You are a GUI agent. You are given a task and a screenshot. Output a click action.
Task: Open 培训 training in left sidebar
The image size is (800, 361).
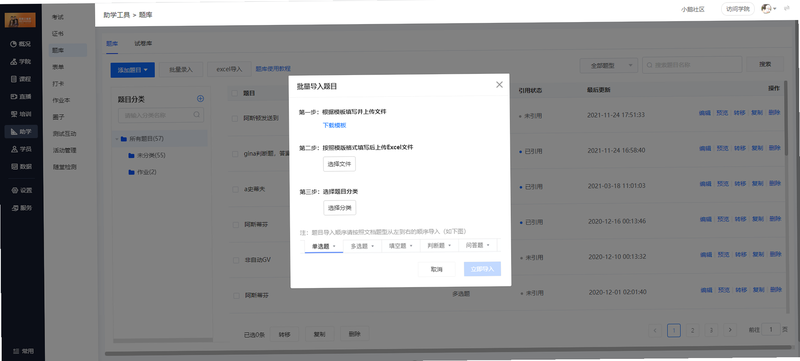(21, 114)
